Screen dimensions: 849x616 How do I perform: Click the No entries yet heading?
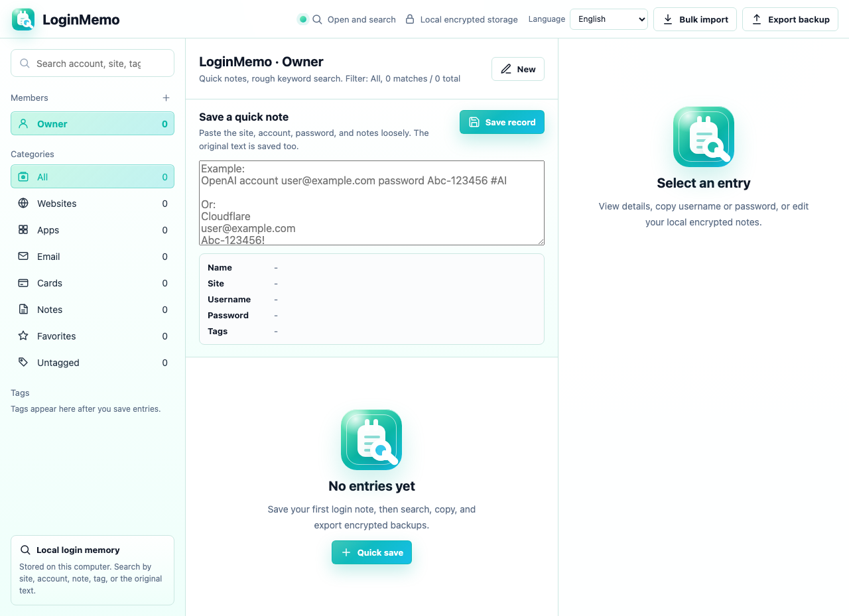click(371, 486)
